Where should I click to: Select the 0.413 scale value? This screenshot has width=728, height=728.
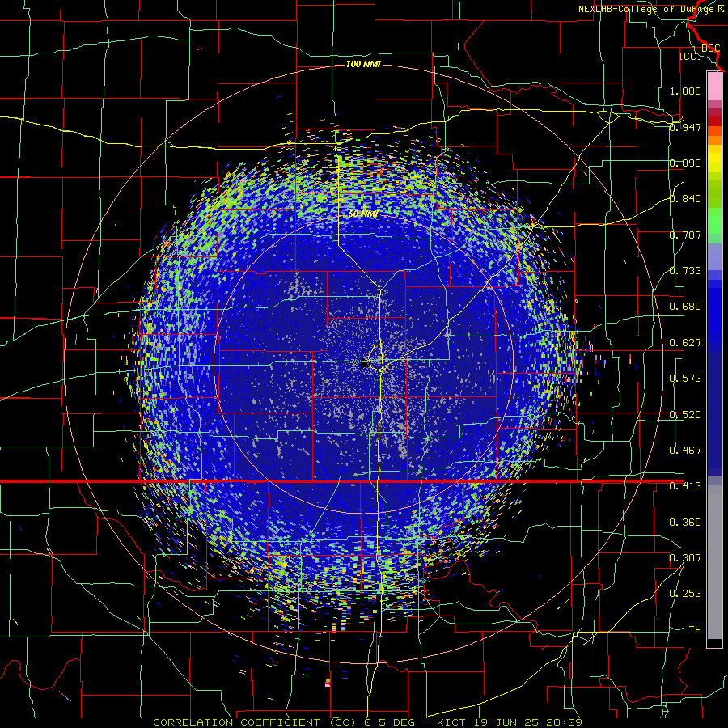pos(685,486)
